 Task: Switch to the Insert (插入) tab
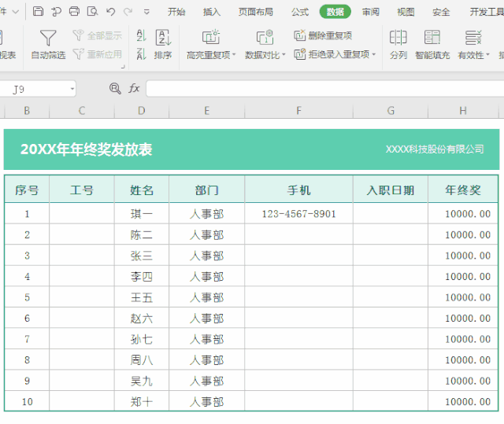point(212,12)
